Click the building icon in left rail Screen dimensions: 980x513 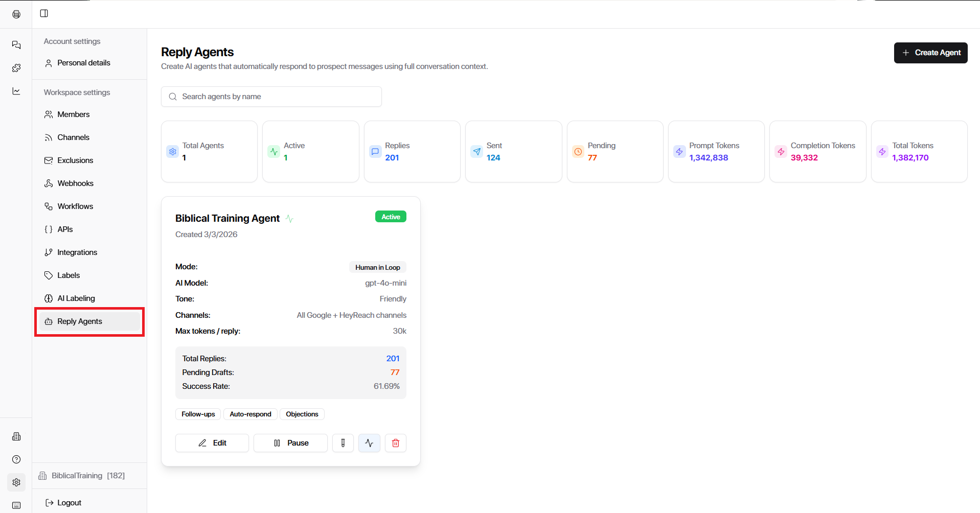(x=16, y=436)
